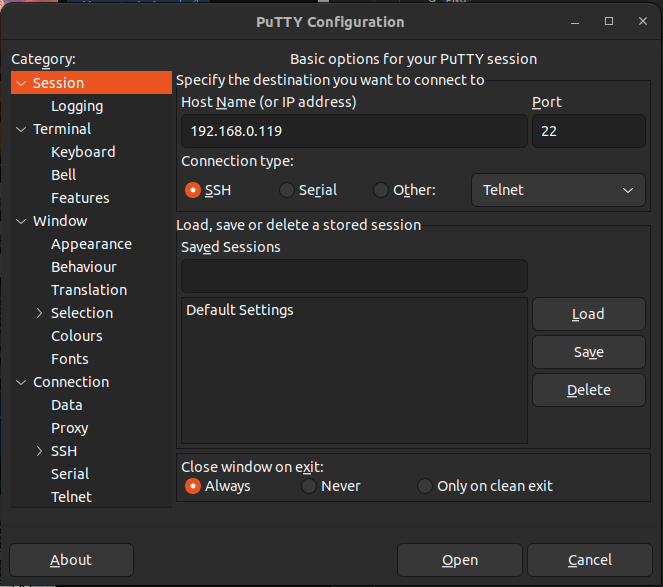The image size is (663, 587).
Task: Click the About button
Action: point(71,560)
